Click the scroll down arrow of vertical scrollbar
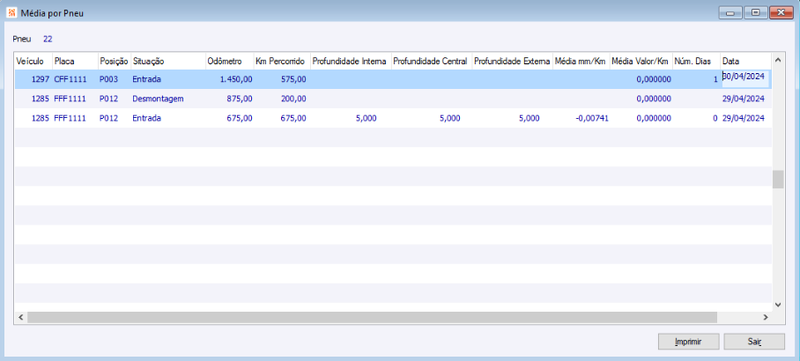The width and height of the screenshot is (800, 361). click(x=778, y=304)
